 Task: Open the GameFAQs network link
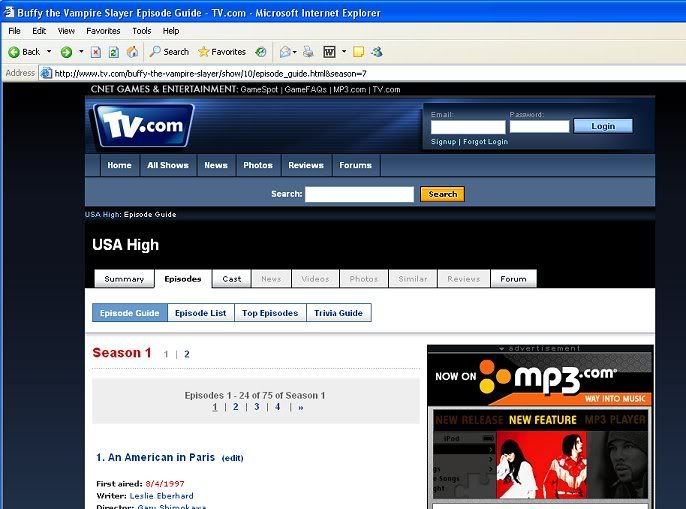point(305,90)
